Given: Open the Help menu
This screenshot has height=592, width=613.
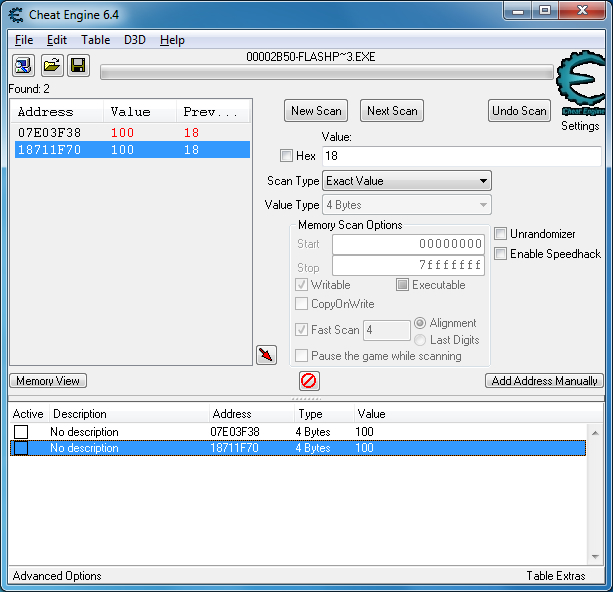Looking at the screenshot, I should click(172, 40).
